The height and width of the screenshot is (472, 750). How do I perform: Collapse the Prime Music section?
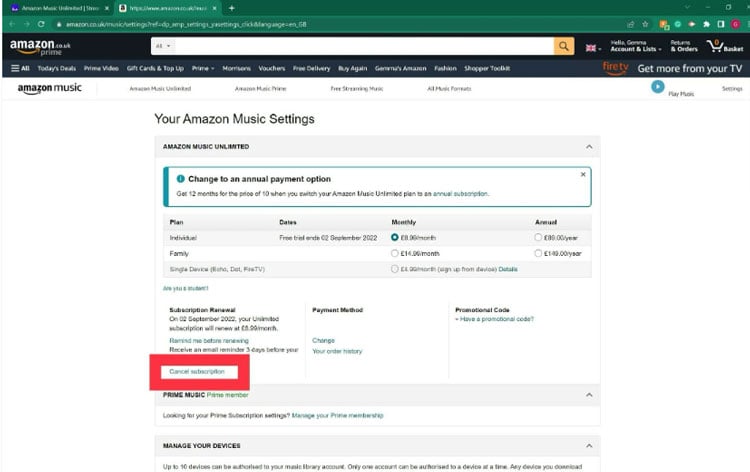coord(589,395)
